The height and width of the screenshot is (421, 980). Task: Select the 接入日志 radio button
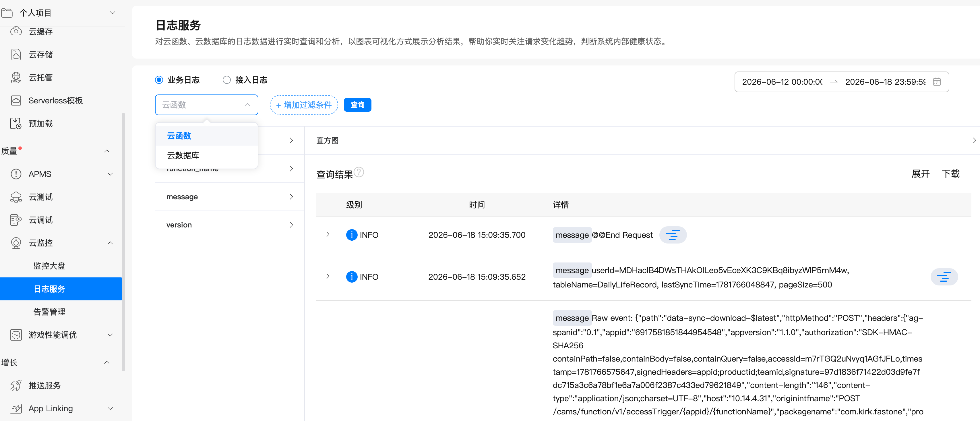pos(227,80)
